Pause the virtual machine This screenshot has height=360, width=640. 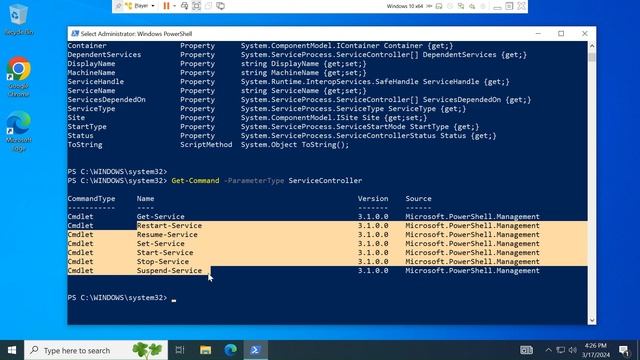[166, 6]
